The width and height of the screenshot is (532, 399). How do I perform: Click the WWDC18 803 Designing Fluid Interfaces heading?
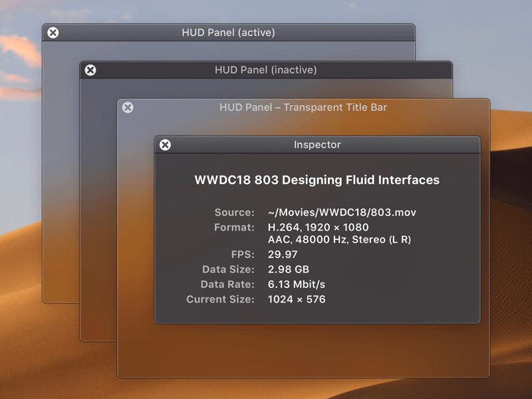click(x=317, y=180)
